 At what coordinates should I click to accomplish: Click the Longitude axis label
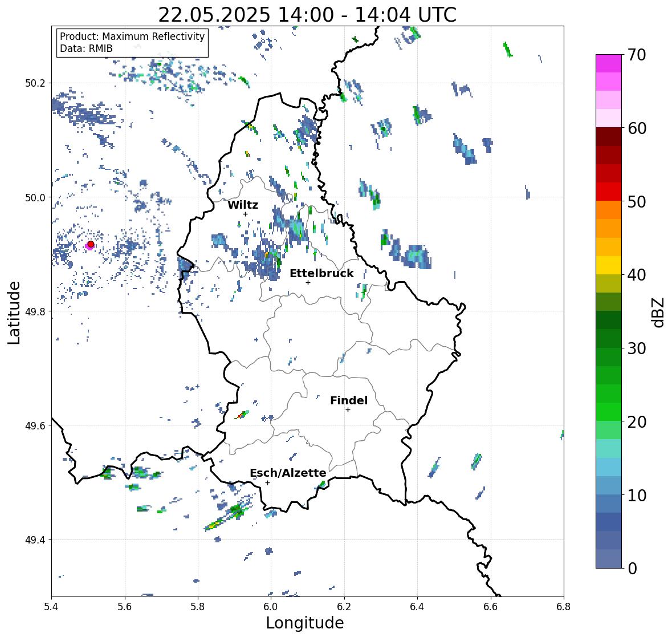[305, 623]
